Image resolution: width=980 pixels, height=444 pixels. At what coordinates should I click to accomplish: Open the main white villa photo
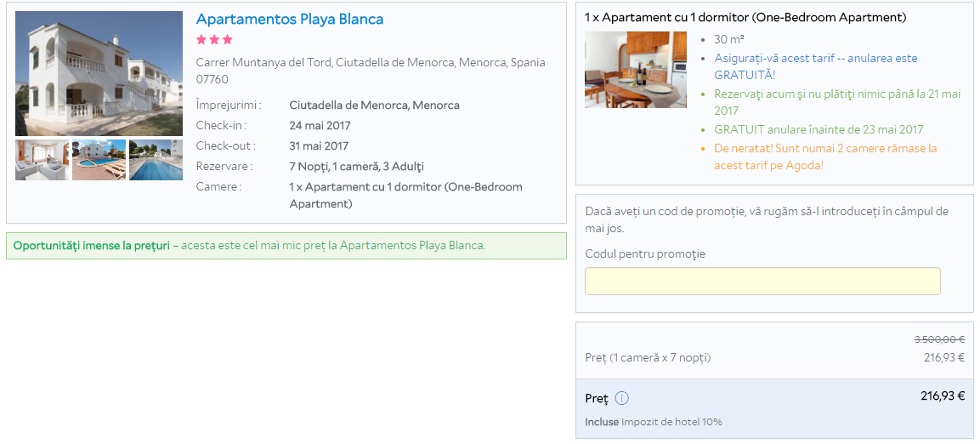coord(99,73)
